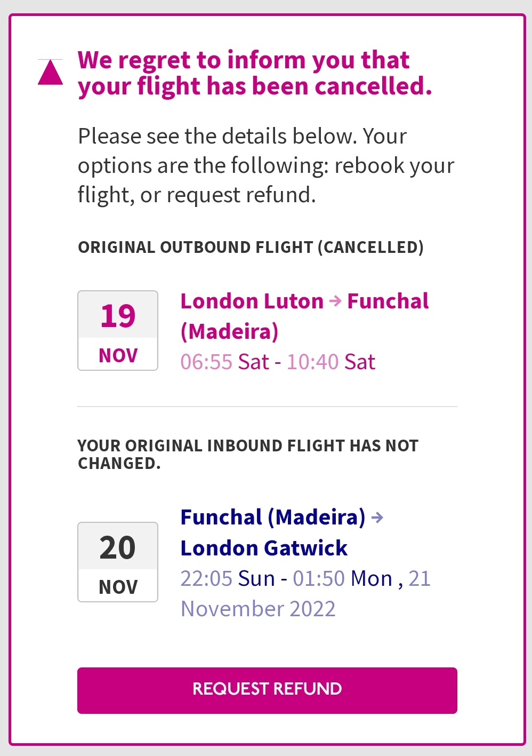Tap the blue Funchal (Madeira) origin text
The height and width of the screenshot is (756, 532).
[273, 517]
